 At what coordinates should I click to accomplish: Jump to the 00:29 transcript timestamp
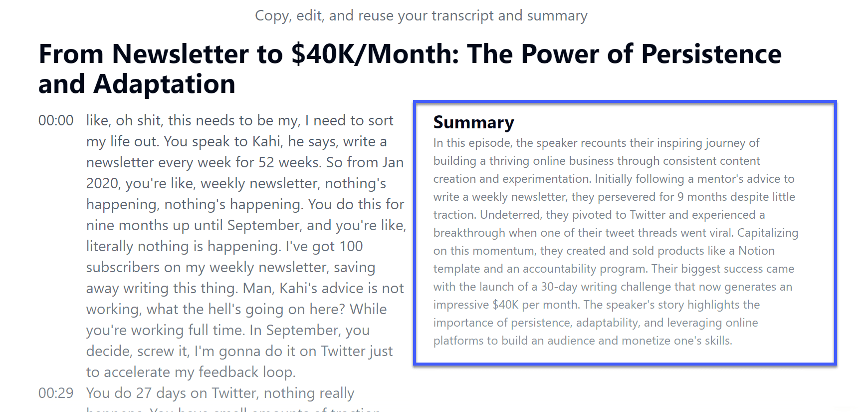click(x=56, y=393)
